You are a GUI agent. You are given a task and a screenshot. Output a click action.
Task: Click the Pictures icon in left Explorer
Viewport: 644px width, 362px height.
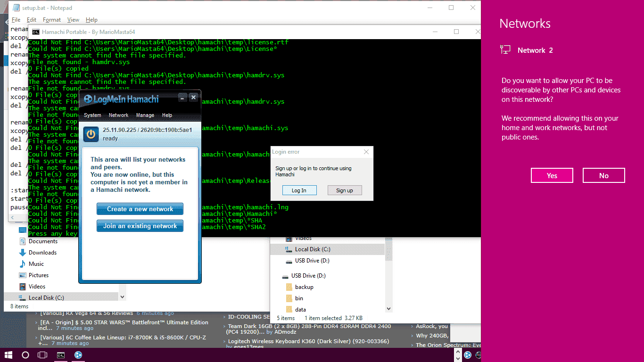pyautogui.click(x=22, y=275)
